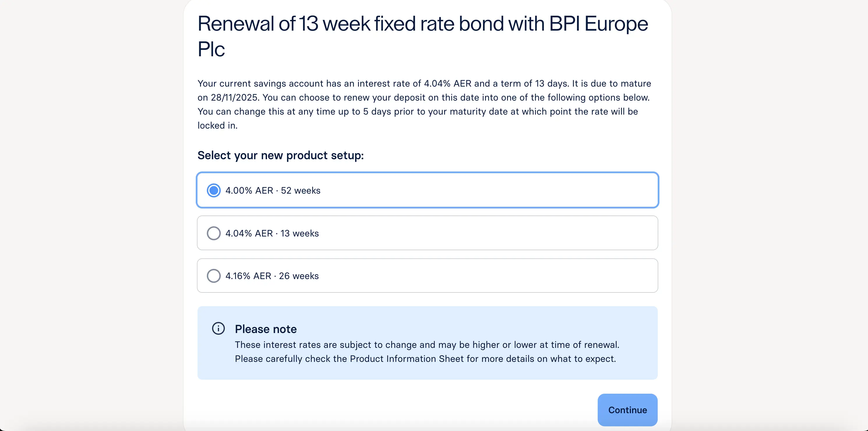The height and width of the screenshot is (431, 868).
Task: Click the '4.04% AER · 13 weeks' label text
Action: point(272,233)
